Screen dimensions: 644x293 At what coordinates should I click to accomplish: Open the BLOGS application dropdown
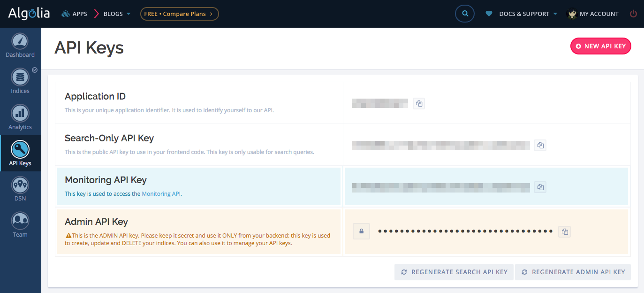117,14
